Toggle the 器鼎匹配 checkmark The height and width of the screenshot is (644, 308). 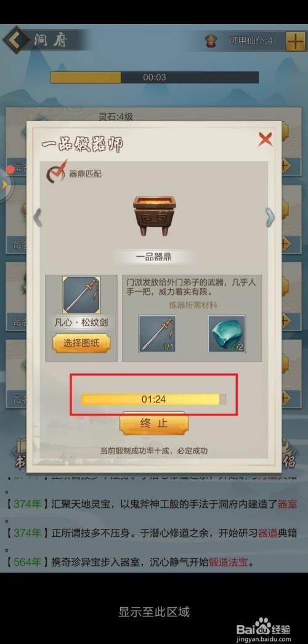(55, 172)
